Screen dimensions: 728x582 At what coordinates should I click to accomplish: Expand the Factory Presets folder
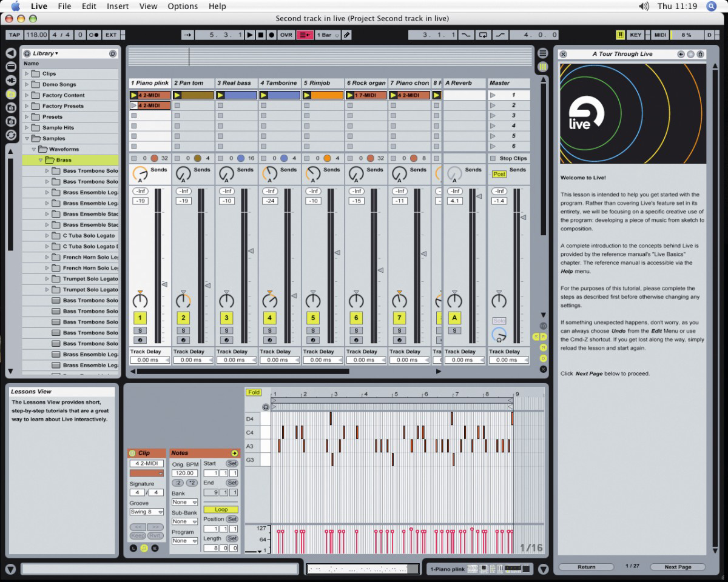point(27,106)
